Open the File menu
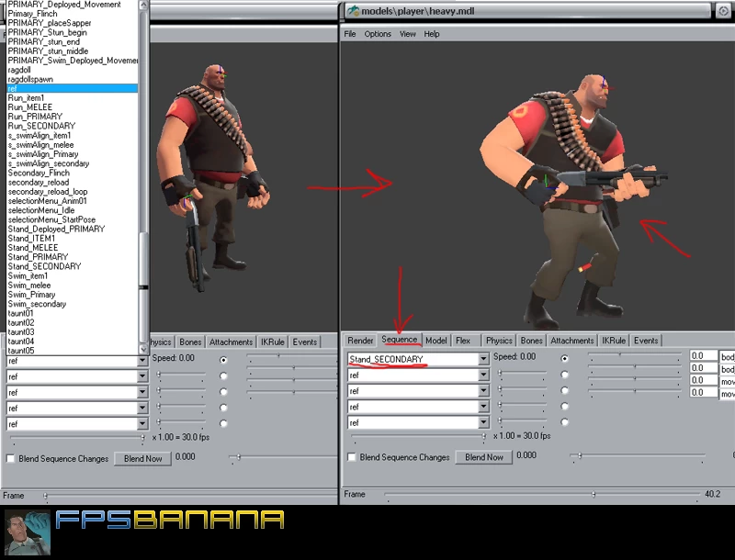 pos(348,34)
